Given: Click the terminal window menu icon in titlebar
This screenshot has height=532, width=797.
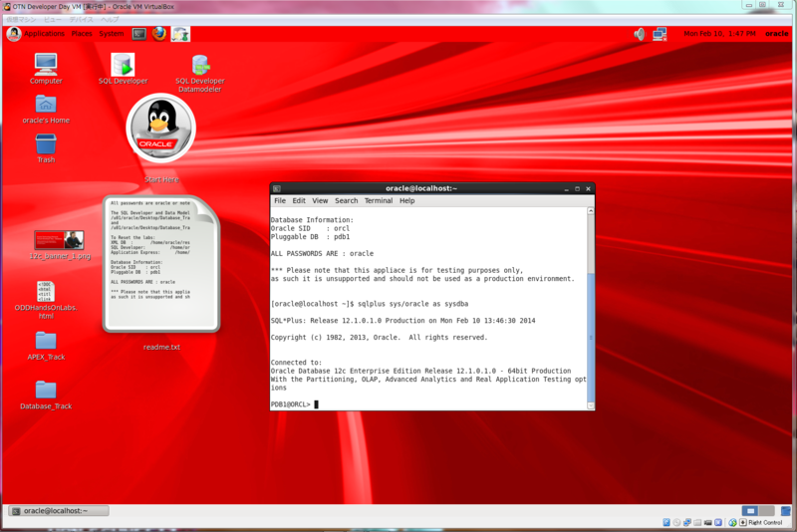Looking at the screenshot, I should pos(277,188).
